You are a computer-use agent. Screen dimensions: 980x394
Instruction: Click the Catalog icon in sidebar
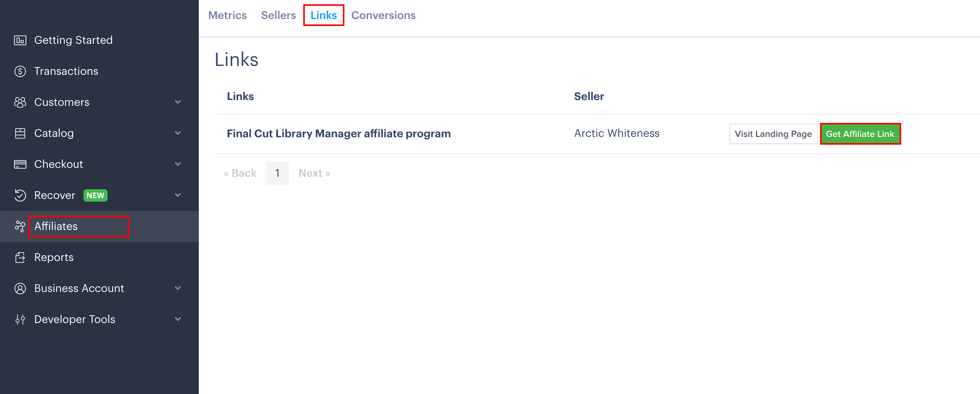point(20,133)
